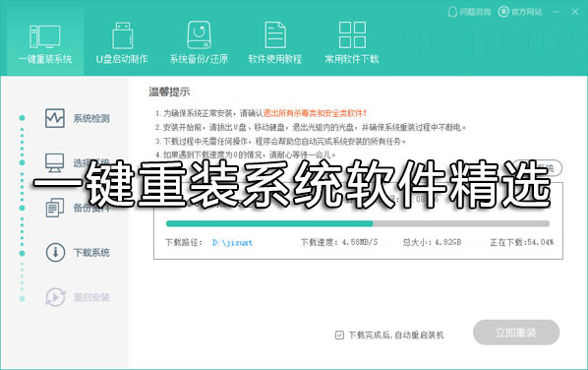Click the 正在下载:54.04% text
The width and height of the screenshot is (588, 370).
pyautogui.click(x=521, y=242)
